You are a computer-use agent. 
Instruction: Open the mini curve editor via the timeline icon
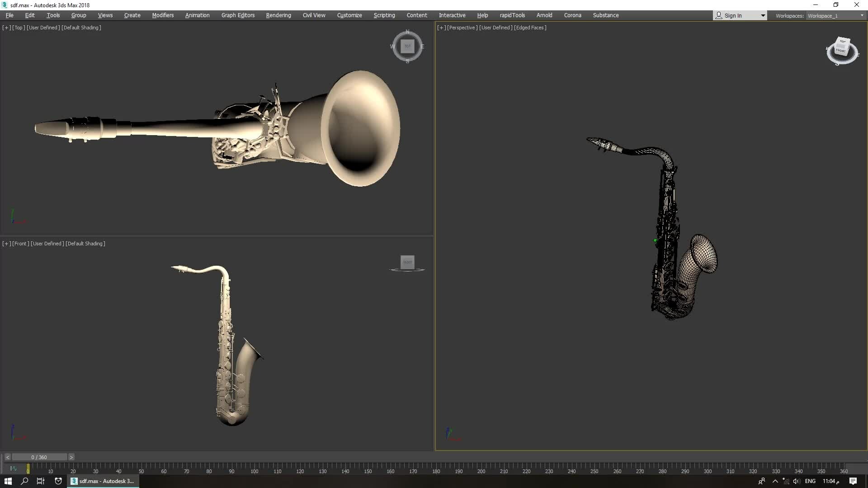14,469
